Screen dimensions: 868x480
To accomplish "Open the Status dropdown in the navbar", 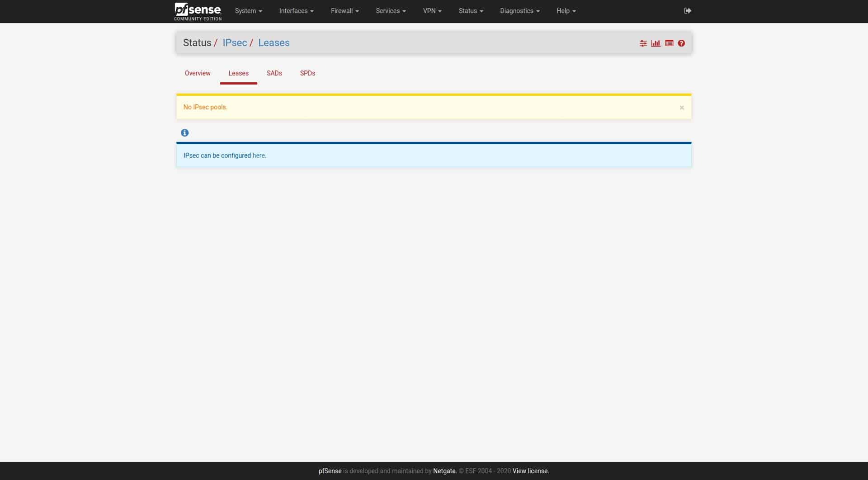I will pos(471,11).
